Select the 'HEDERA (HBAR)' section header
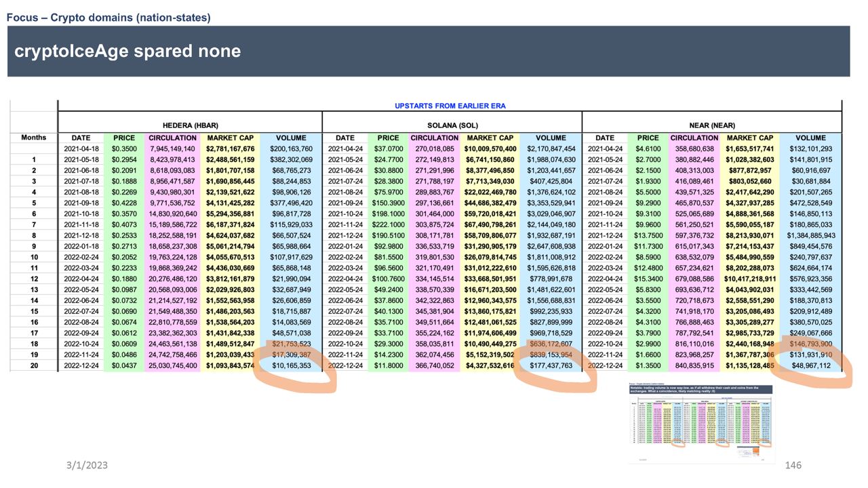This screenshot has height=488, width=868. 190,125
